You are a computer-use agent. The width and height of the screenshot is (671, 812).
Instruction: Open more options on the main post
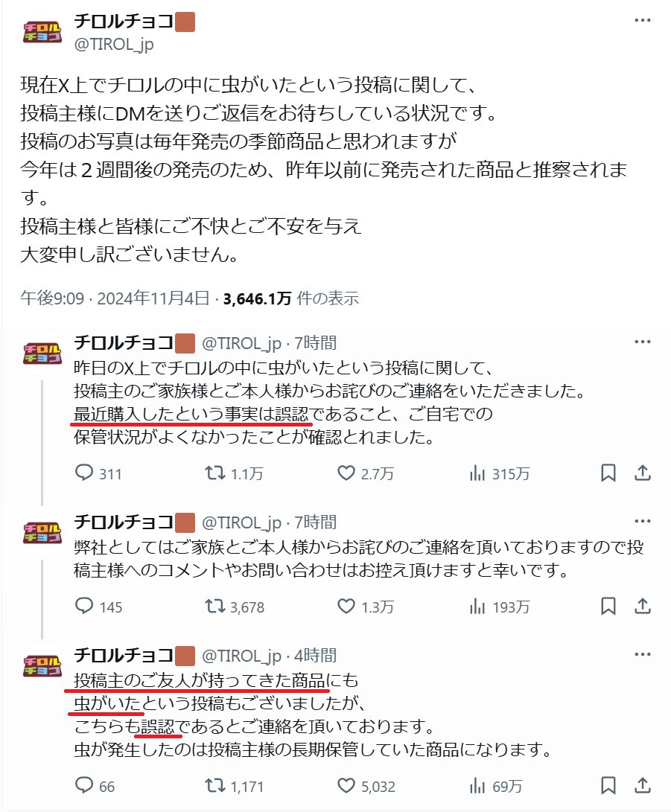click(642, 20)
